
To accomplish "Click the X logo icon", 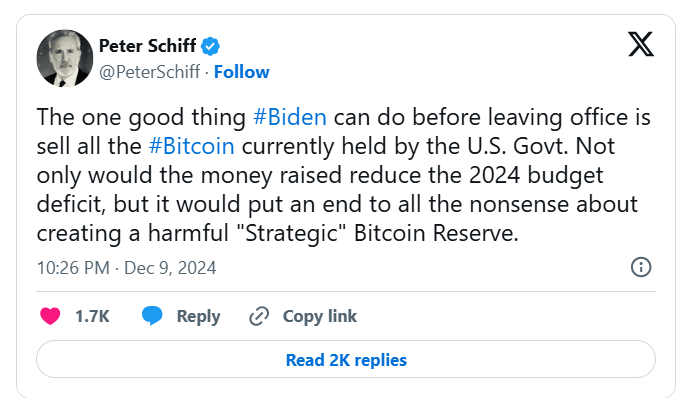I will [641, 45].
